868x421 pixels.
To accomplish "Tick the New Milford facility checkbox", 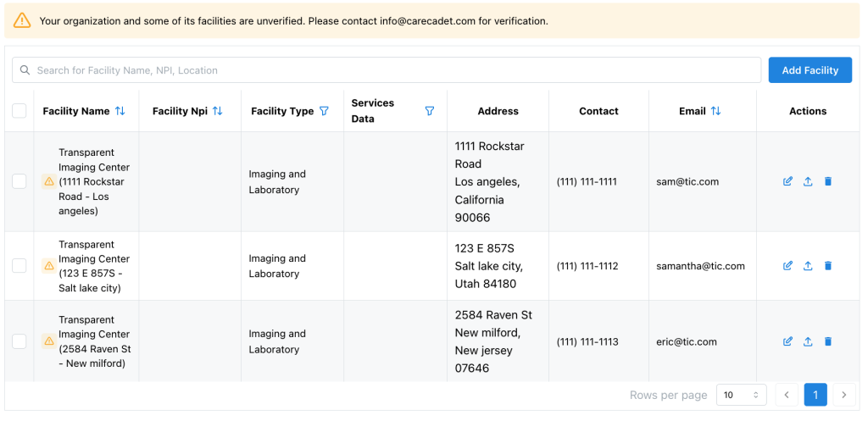I will click(x=19, y=341).
